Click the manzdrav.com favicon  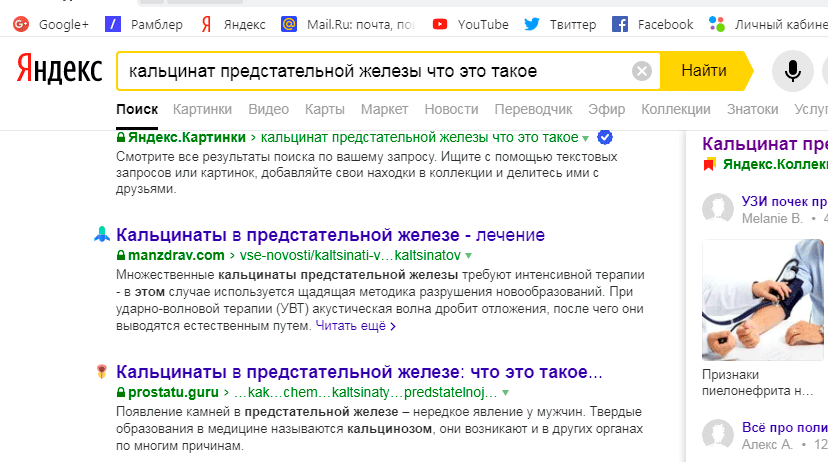[x=102, y=234]
